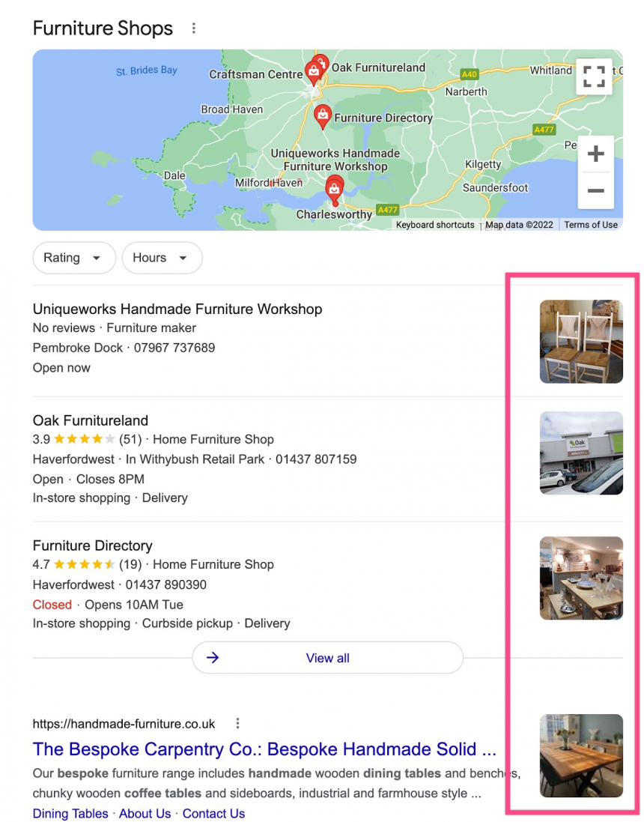
Task: Click the View all button
Action: pyautogui.click(x=327, y=657)
